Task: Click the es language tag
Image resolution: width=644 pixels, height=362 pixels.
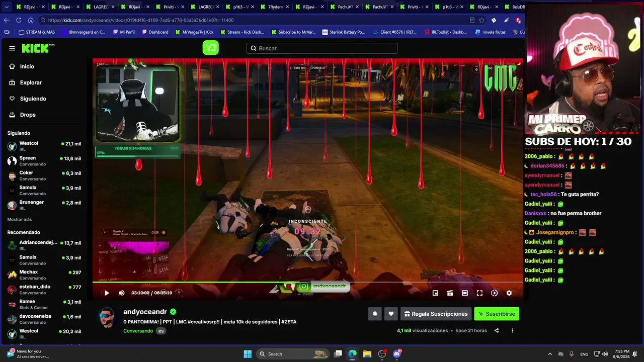Action: pyautogui.click(x=161, y=331)
